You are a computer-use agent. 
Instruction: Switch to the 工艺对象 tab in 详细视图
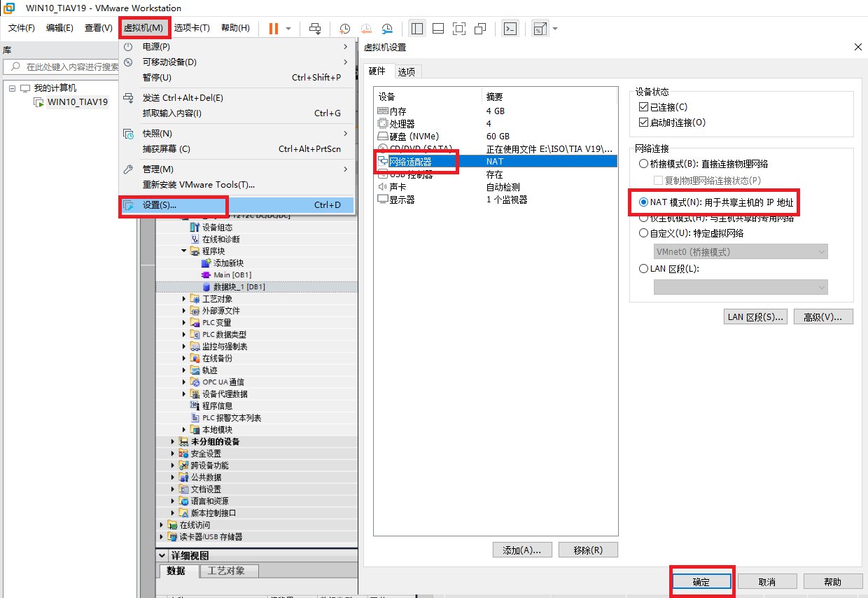pyautogui.click(x=229, y=571)
